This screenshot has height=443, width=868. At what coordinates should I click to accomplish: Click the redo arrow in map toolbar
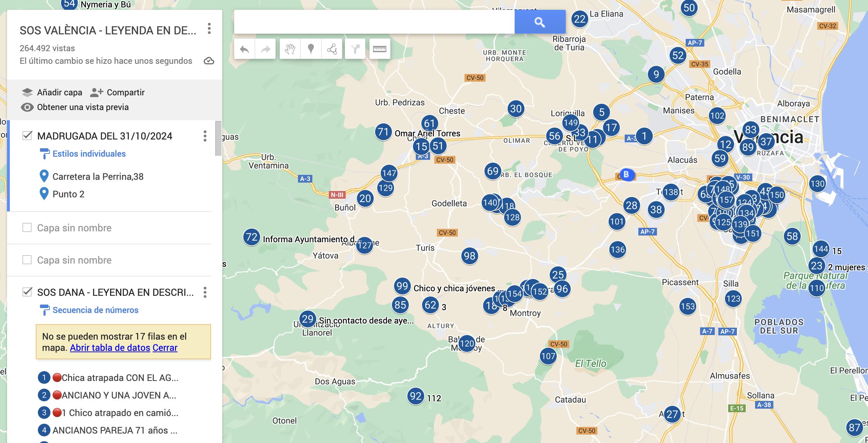pos(265,49)
